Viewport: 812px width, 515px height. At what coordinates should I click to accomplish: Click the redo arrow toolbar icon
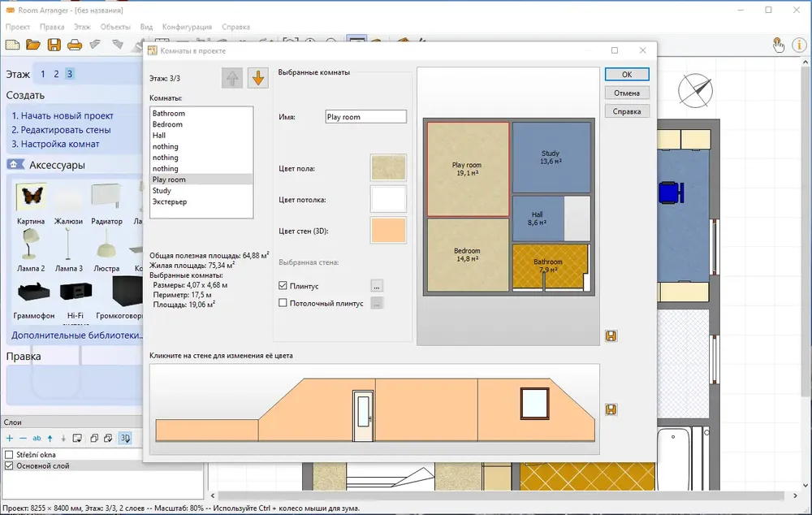pyautogui.click(x=117, y=45)
